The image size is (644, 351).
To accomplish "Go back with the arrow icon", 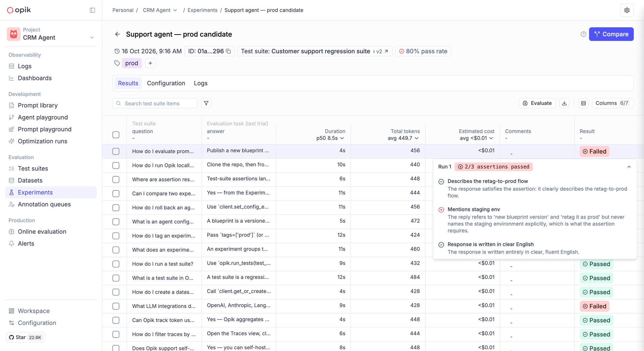I will point(117,34).
